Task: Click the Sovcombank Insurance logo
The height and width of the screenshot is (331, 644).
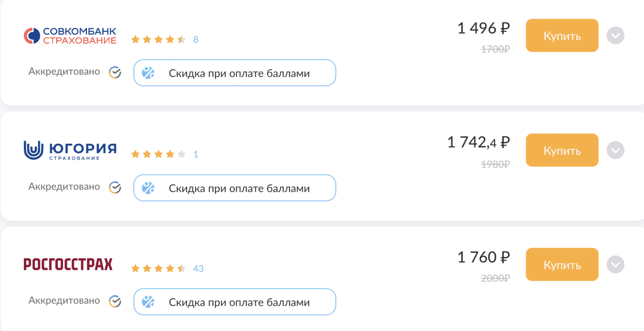Action: point(70,36)
